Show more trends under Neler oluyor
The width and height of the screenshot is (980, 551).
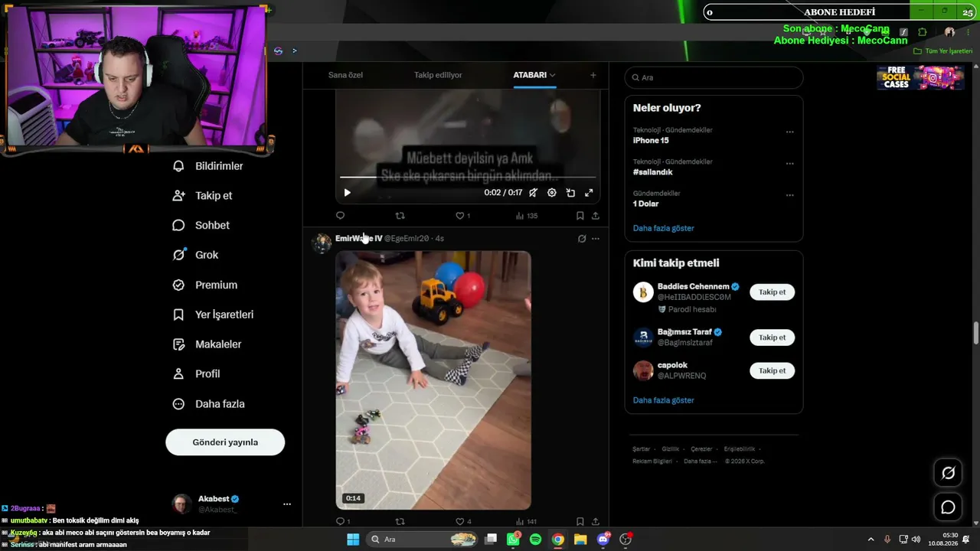point(664,228)
